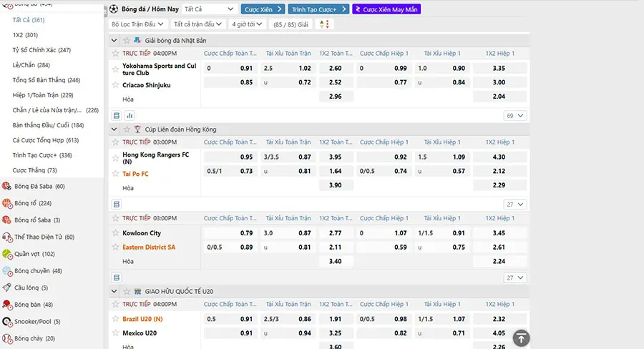
Task: Open Quần vợt tennis ball icon
Action: pos(7,254)
